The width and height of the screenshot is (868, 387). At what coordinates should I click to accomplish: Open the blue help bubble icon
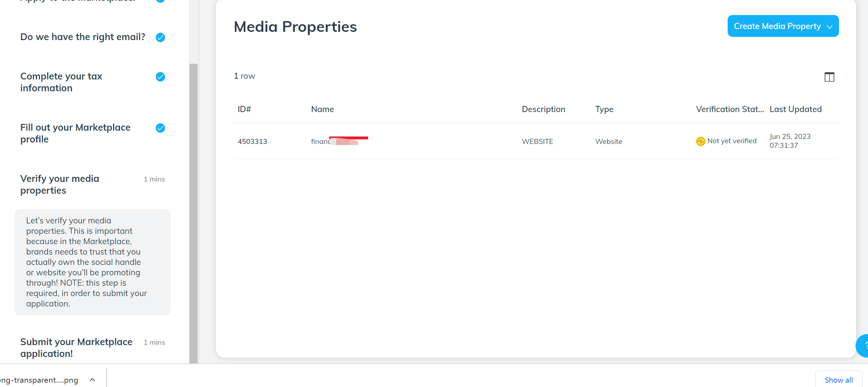point(863,345)
